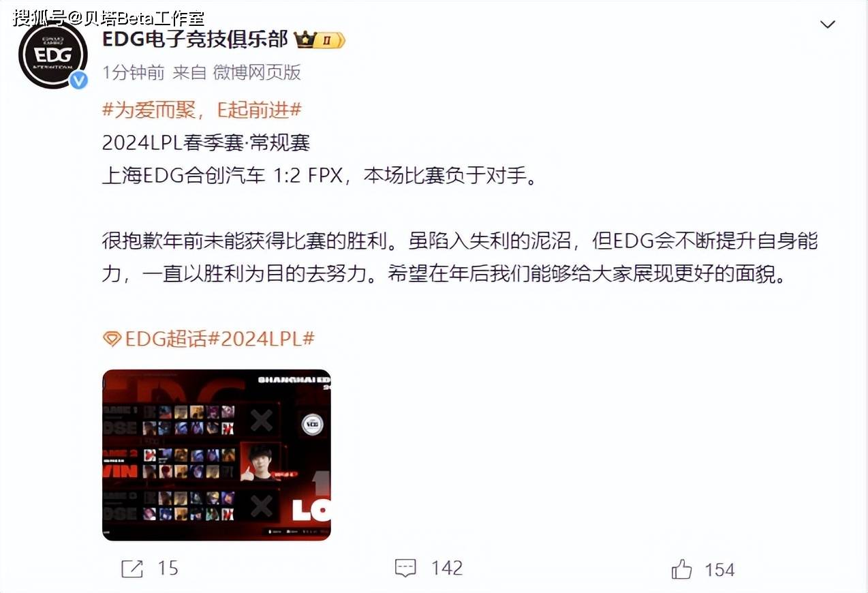Open the match result thumbnail image

(217, 455)
